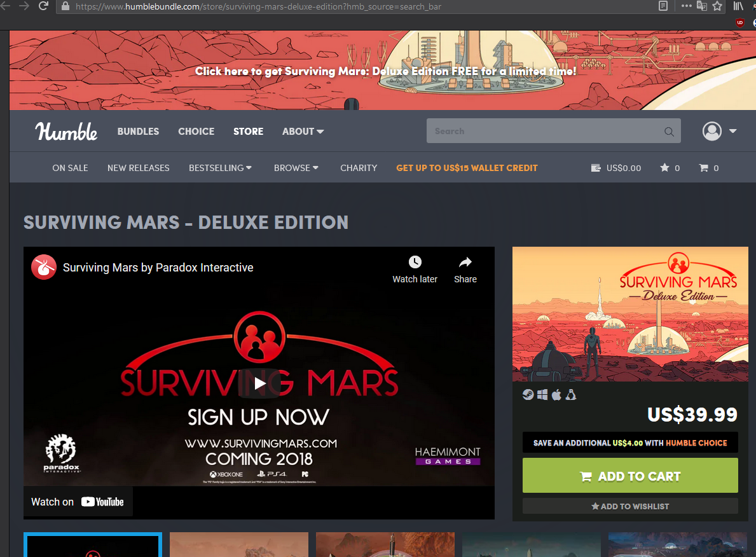Open page actions three-dot menu
Screen dimensions: 756x557
(x=686, y=6)
